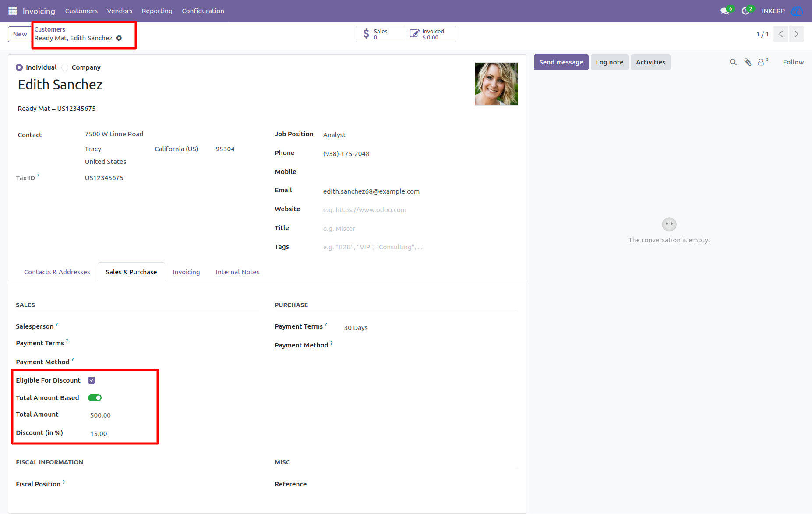Toggle the Total Amount Based switch

tap(95, 398)
